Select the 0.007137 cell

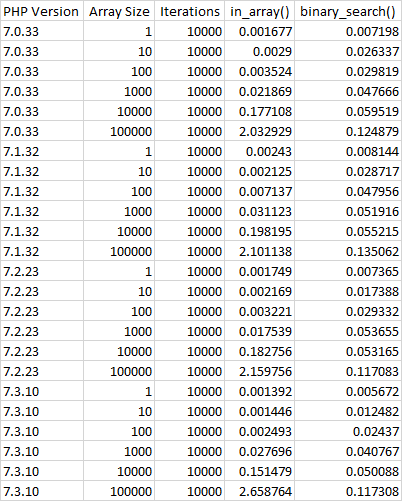click(x=260, y=191)
